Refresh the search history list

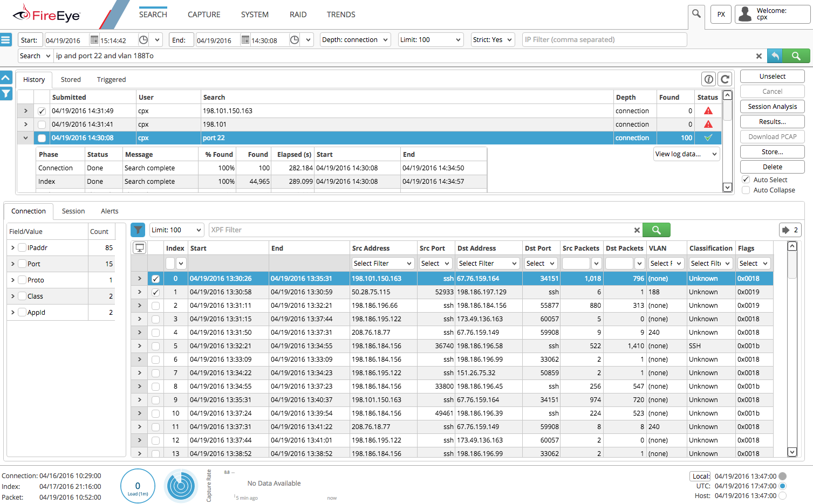725,79
